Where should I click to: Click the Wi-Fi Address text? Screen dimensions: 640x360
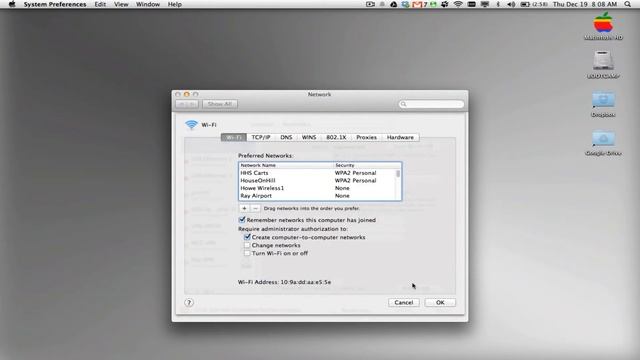point(284,282)
